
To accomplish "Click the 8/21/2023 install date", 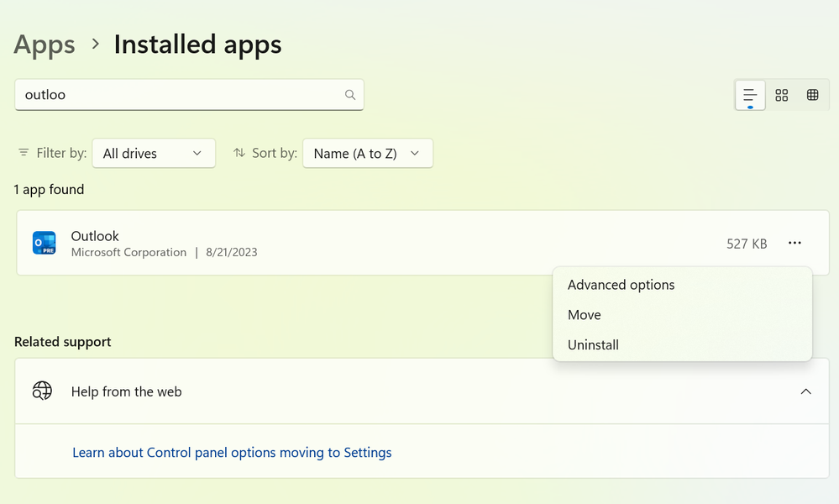I will [232, 252].
